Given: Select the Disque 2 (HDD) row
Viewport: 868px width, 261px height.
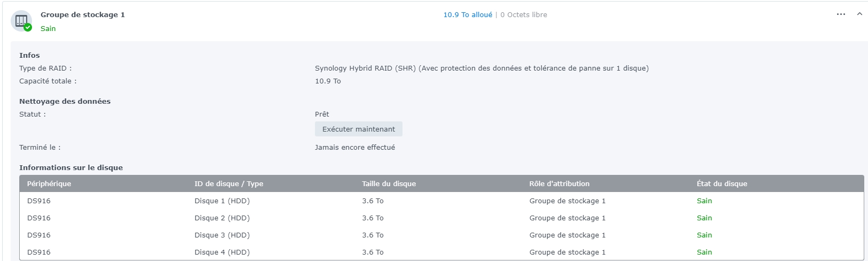Looking at the screenshot, I should point(222,218).
